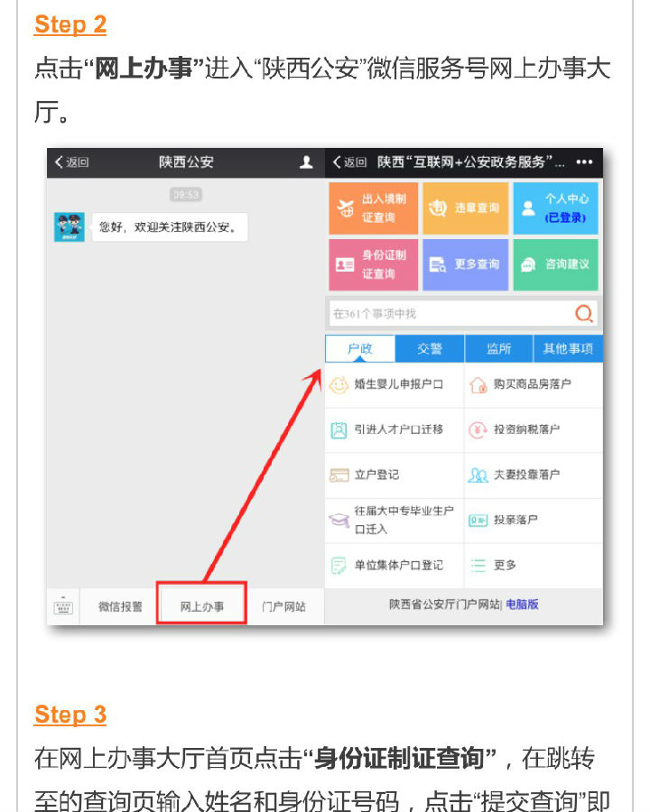Open the 电脑版 link
650x812 pixels.
(522, 604)
